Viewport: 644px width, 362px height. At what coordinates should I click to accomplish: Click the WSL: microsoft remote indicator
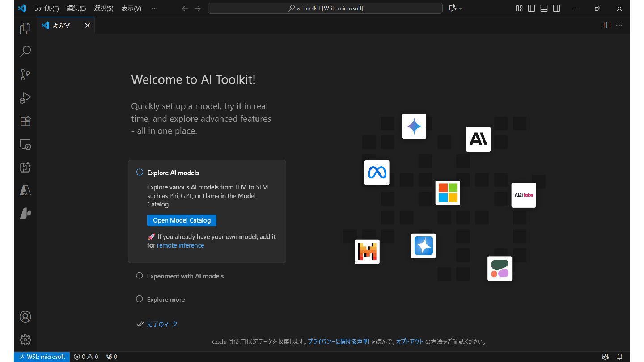42,357
